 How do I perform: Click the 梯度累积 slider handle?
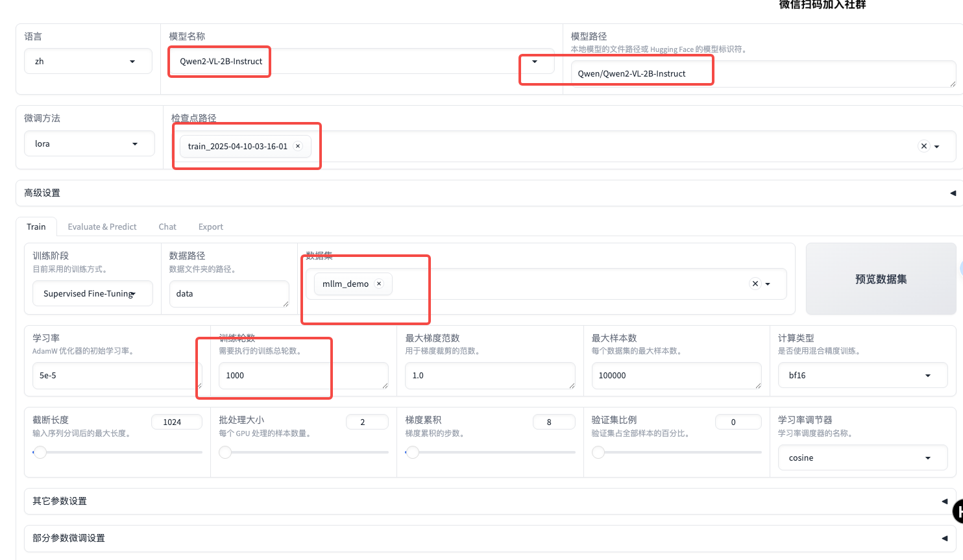(x=413, y=452)
